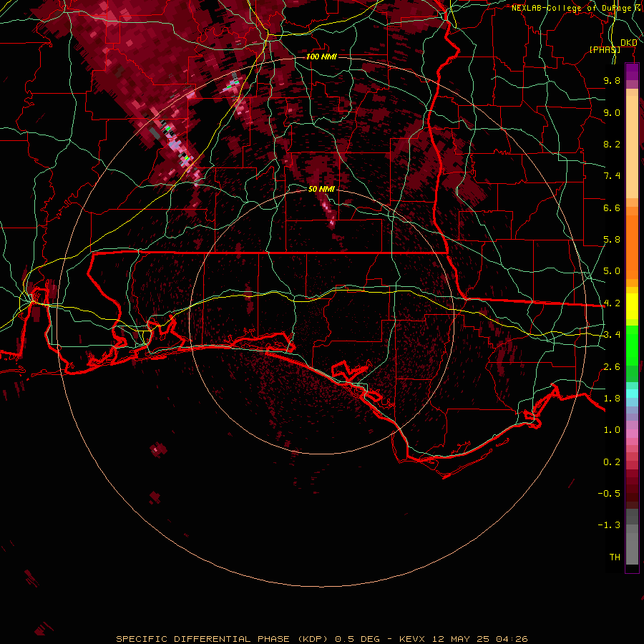Click the [PHAS] legend heading
The width and height of the screenshot is (644, 644).
[605, 49]
